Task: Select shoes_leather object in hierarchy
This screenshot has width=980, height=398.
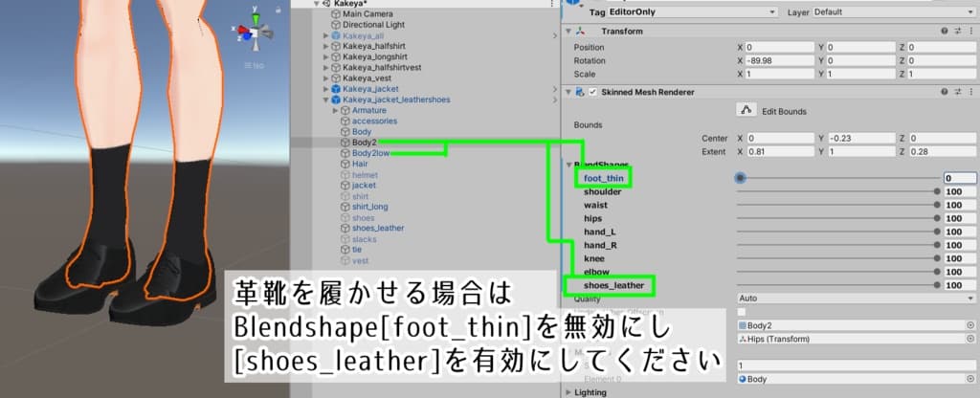Action: 378,229
